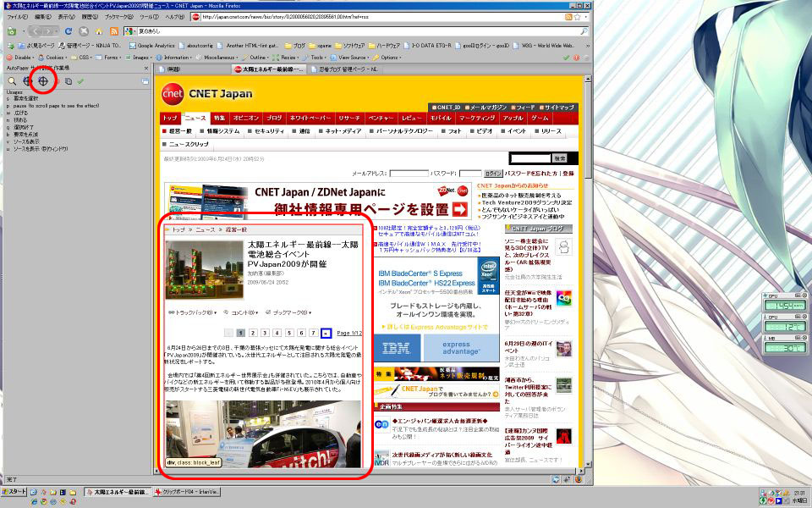This screenshot has width=812, height=508.
Task: Open the セキュリティ sub-navigation link
Action: [x=269, y=131]
